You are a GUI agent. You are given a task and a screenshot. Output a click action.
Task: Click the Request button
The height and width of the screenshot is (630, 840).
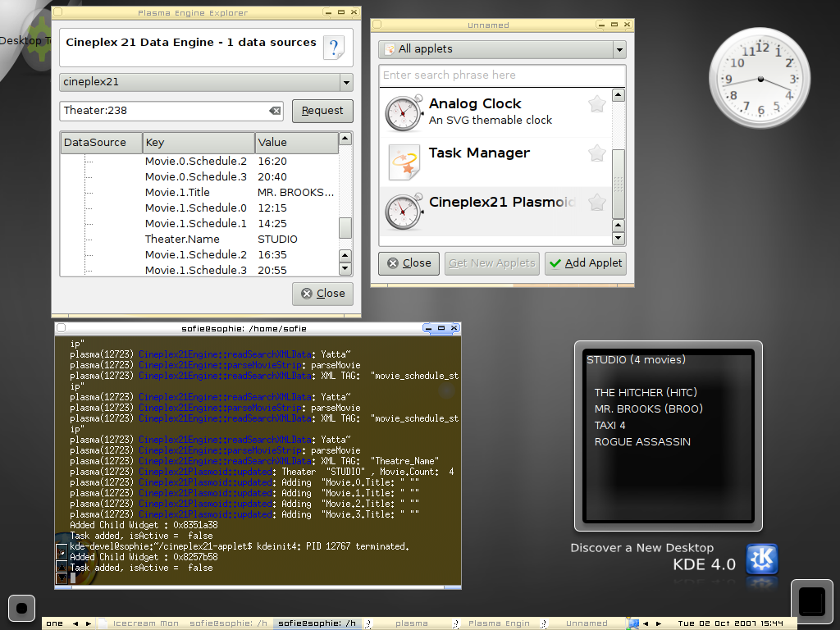click(322, 111)
